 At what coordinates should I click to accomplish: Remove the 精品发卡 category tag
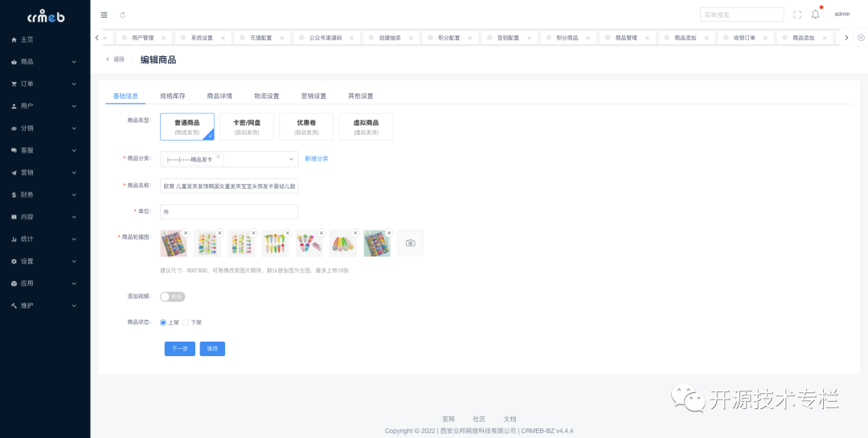(219, 158)
